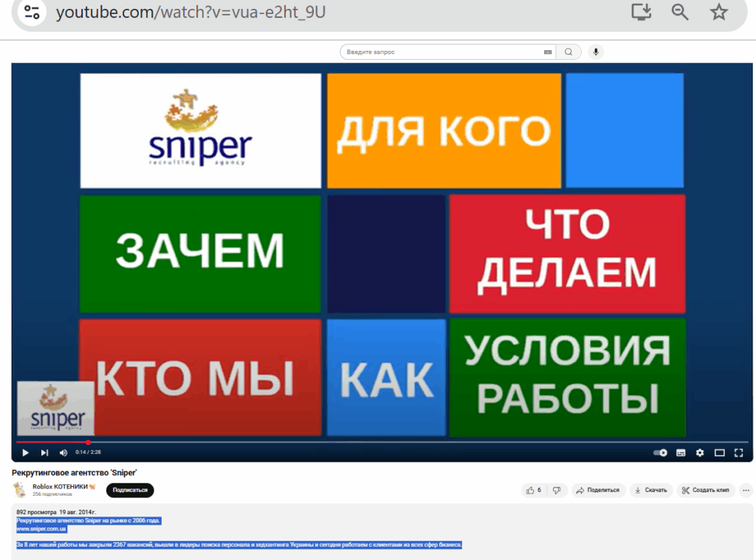This screenshot has height=560, width=756.
Task: Click the video title Рекрутинговое агентство 'Sniper'
Action: click(75, 473)
